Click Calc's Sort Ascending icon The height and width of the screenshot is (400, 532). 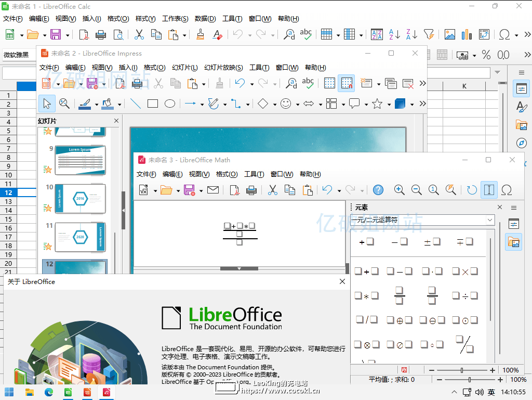[394, 35]
